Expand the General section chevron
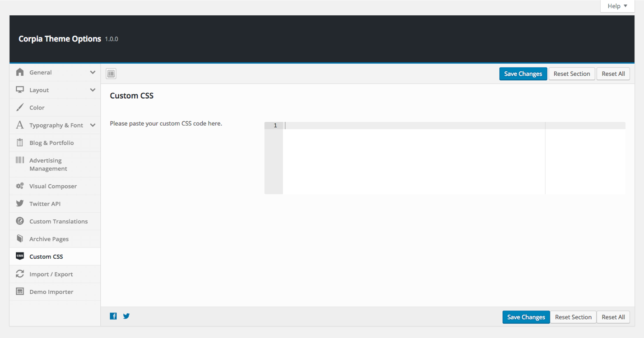 93,72
